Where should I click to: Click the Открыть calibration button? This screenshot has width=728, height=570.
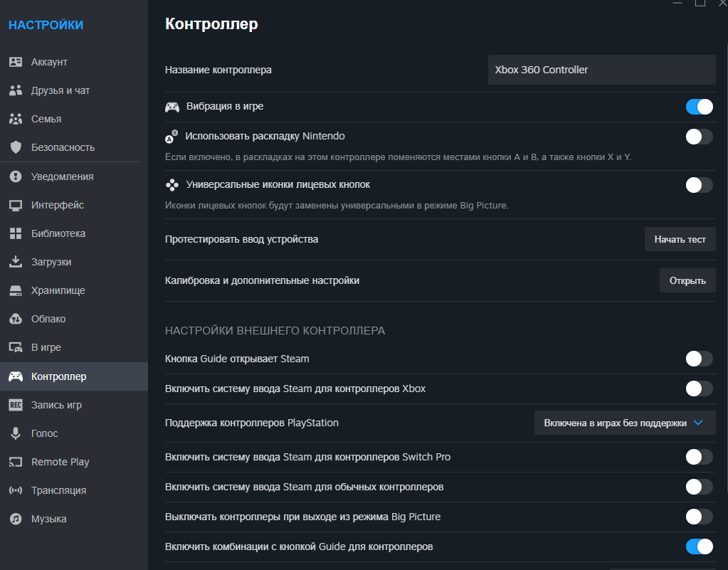pyautogui.click(x=687, y=281)
